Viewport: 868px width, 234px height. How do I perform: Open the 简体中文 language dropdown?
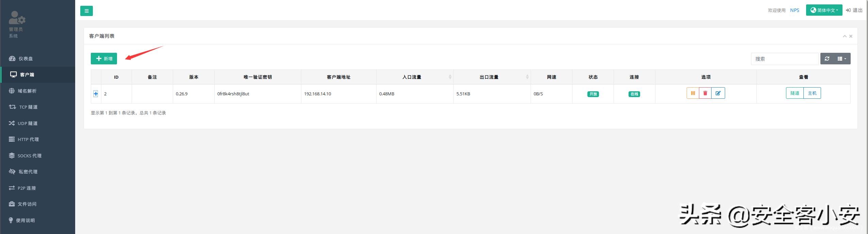pyautogui.click(x=824, y=10)
